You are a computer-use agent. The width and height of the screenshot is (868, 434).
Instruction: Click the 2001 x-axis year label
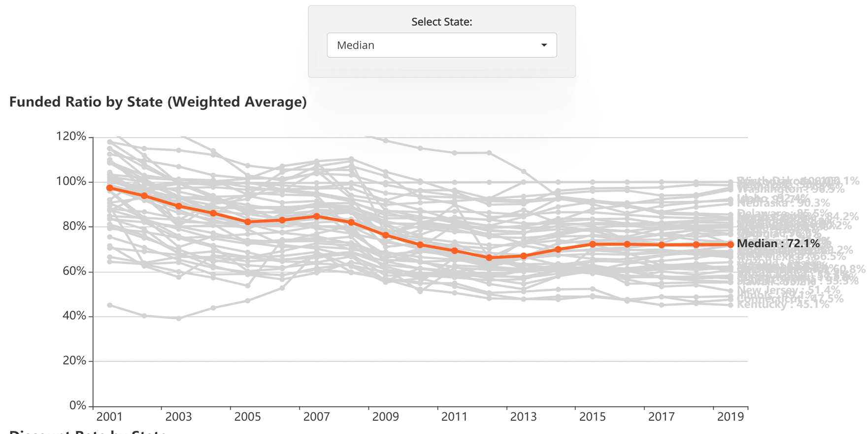(x=109, y=417)
